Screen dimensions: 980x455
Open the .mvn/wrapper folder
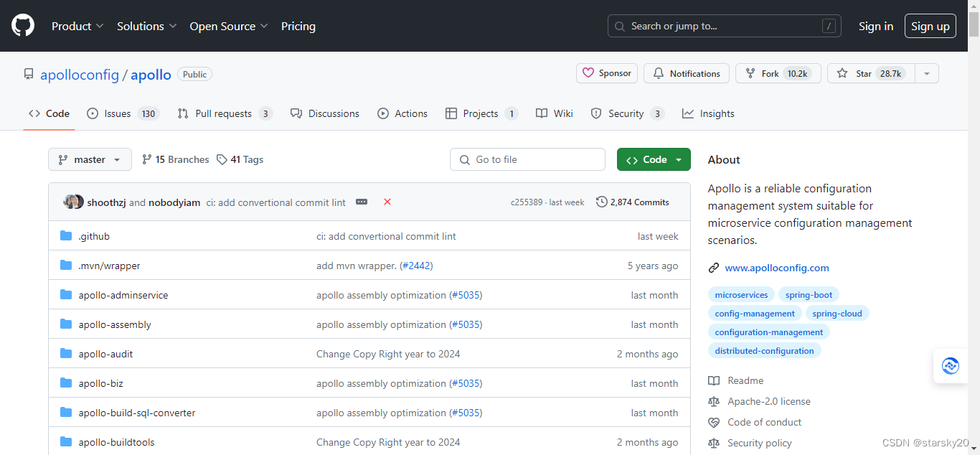[109, 266]
